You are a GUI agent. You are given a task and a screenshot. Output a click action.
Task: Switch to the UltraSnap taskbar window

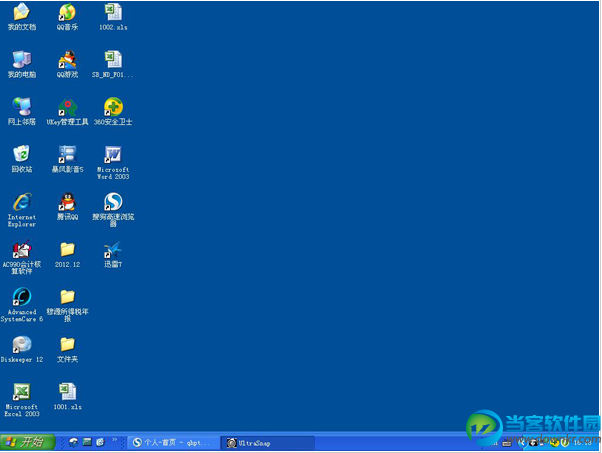point(268,443)
